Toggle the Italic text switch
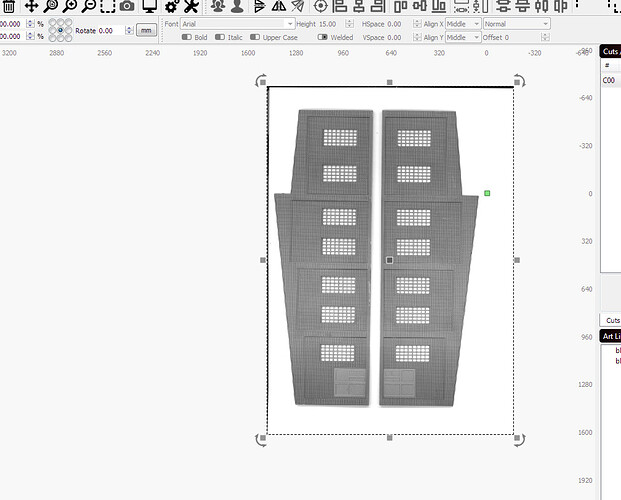621x500 pixels. (x=220, y=37)
